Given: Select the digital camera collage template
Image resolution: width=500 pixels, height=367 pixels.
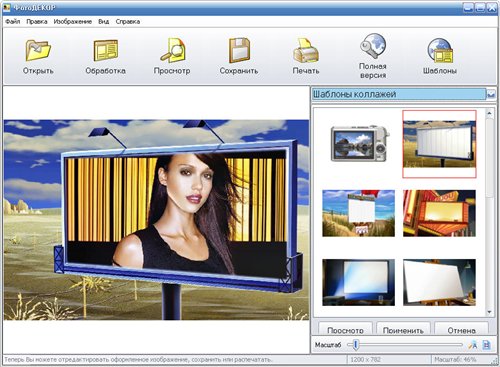Looking at the screenshot, I should pos(359,143).
